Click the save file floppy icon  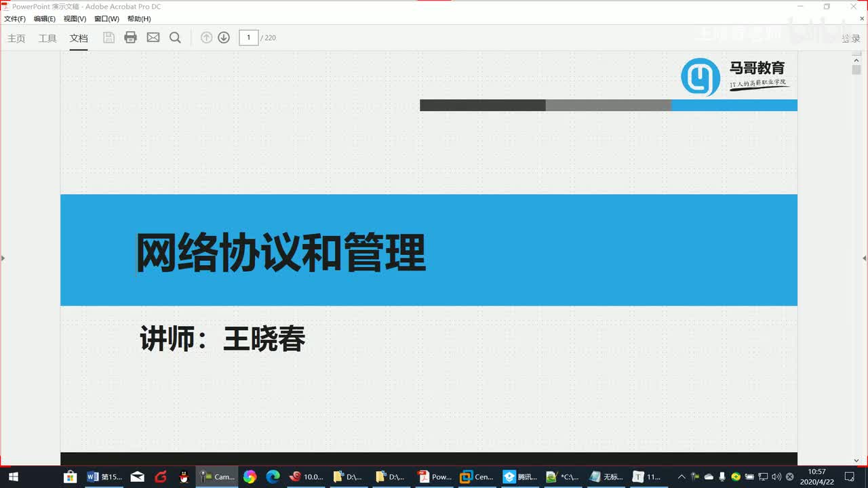click(x=108, y=37)
